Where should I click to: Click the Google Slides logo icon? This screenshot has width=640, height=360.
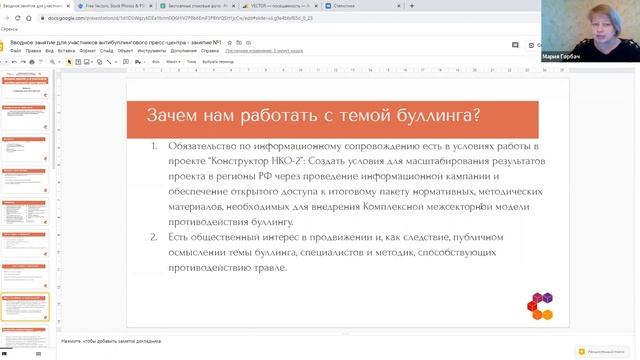click(x=1, y=46)
